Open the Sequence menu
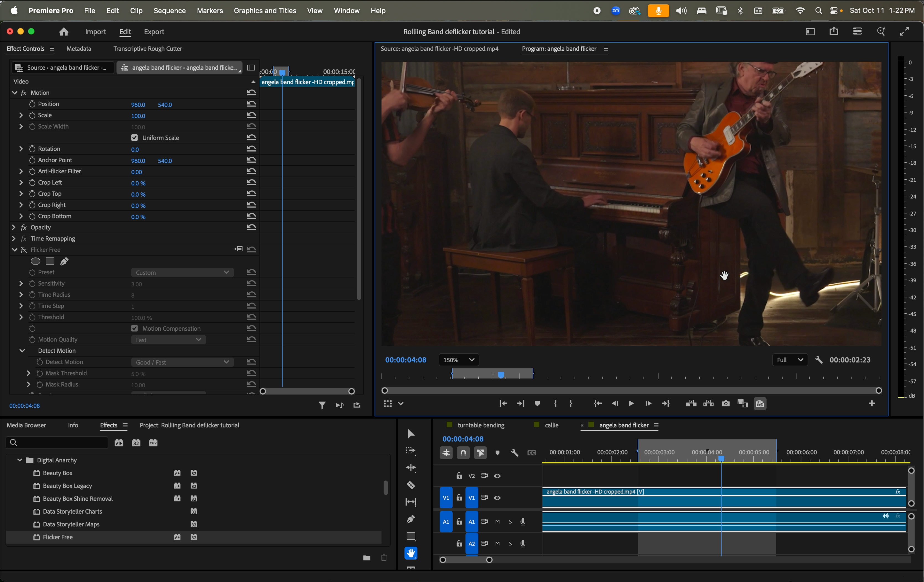The image size is (924, 582). click(x=170, y=11)
